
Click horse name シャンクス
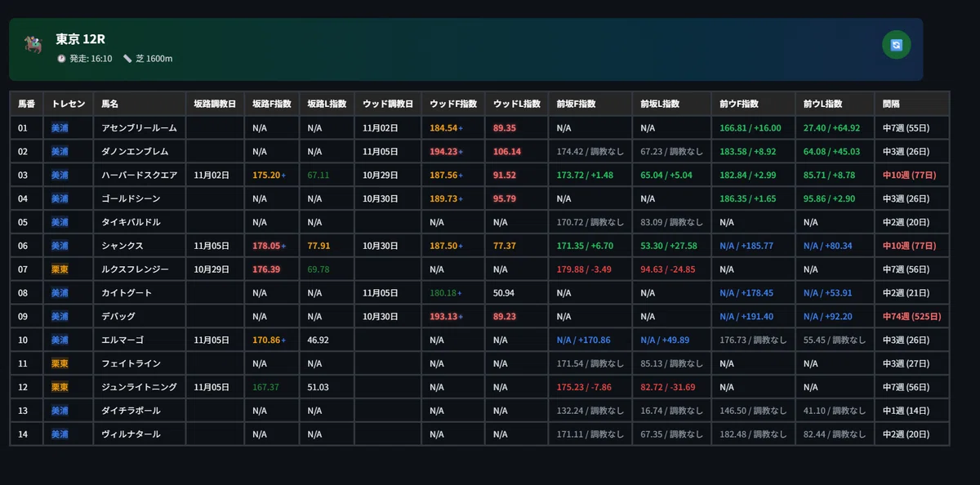[x=122, y=246]
